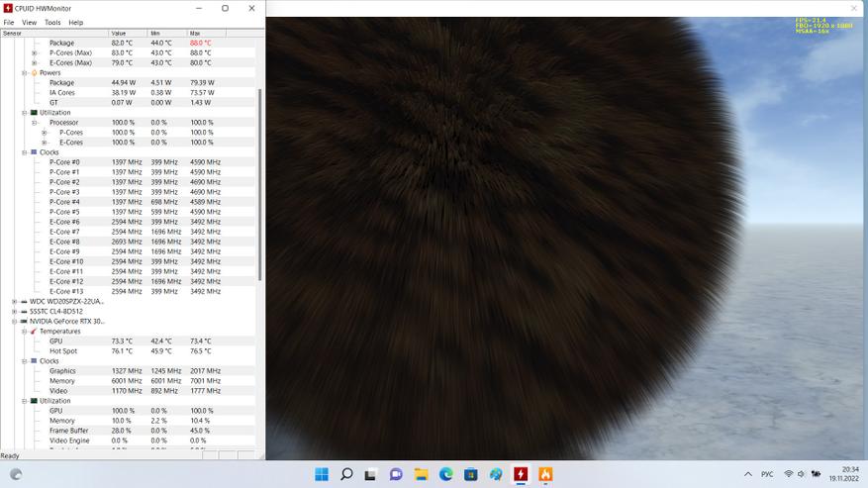Click the GPU Clocks section icon
Viewport: 868px width, 488px height.
(34, 361)
